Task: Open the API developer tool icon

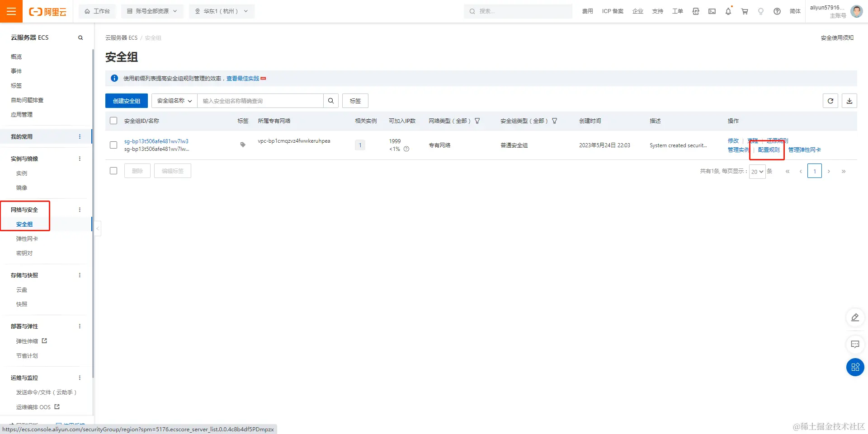Action: (696, 11)
